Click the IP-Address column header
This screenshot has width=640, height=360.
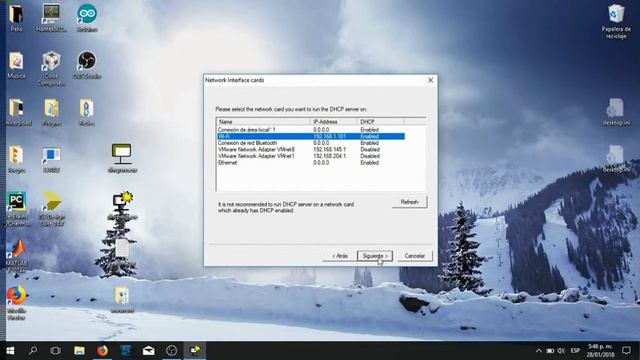[334, 122]
